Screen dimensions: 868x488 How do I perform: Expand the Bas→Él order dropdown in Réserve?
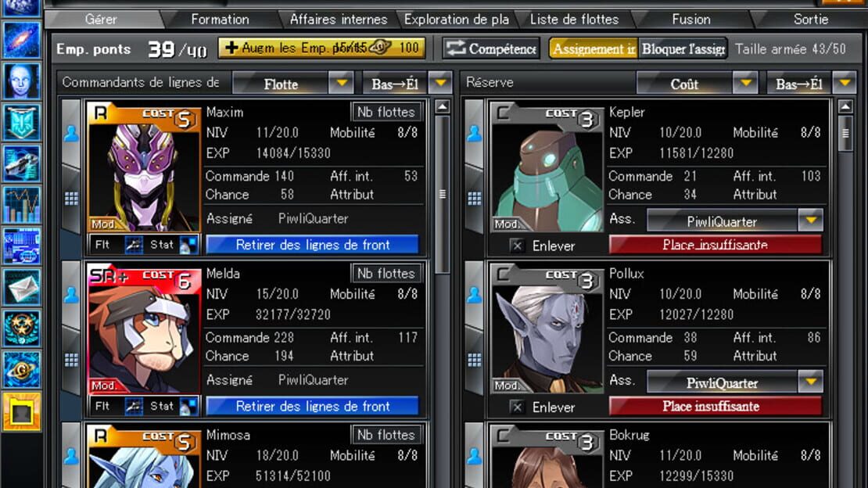pos(812,84)
